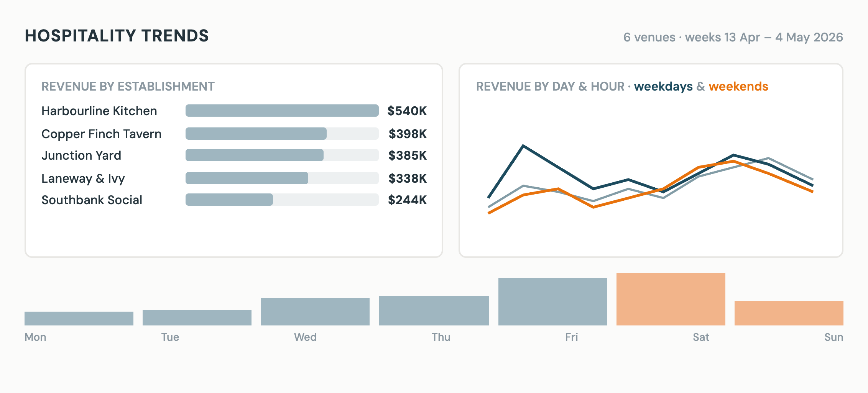Click the 'weekdays' legend label

(663, 87)
